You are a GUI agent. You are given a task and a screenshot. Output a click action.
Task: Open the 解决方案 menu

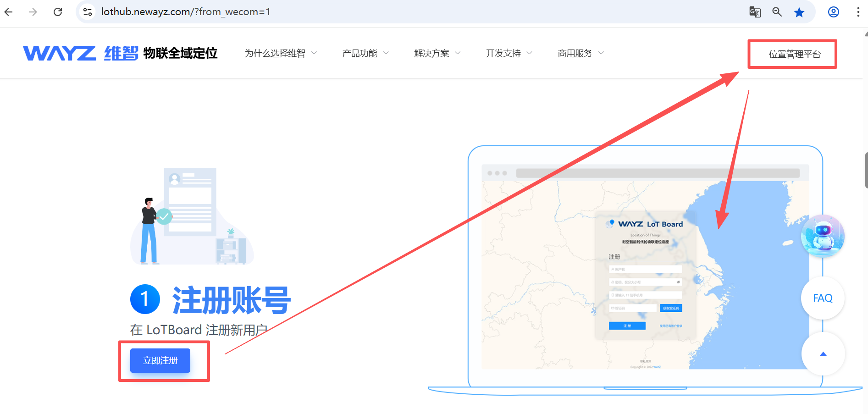pos(437,53)
